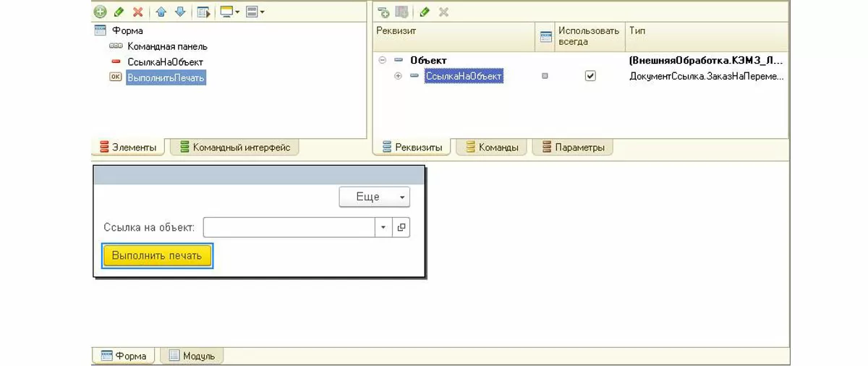The image size is (868, 366).
Task: Click the ВнешняяОбработка type cell
Action: coord(707,60)
